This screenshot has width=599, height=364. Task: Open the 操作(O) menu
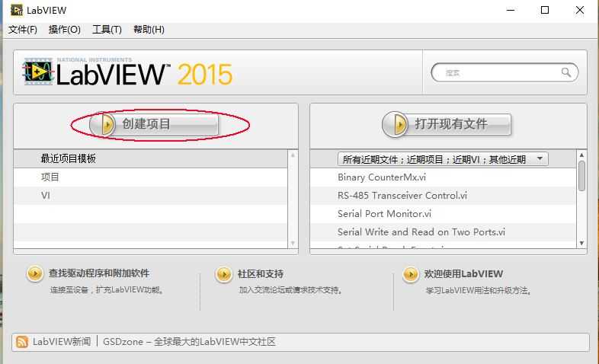point(65,30)
